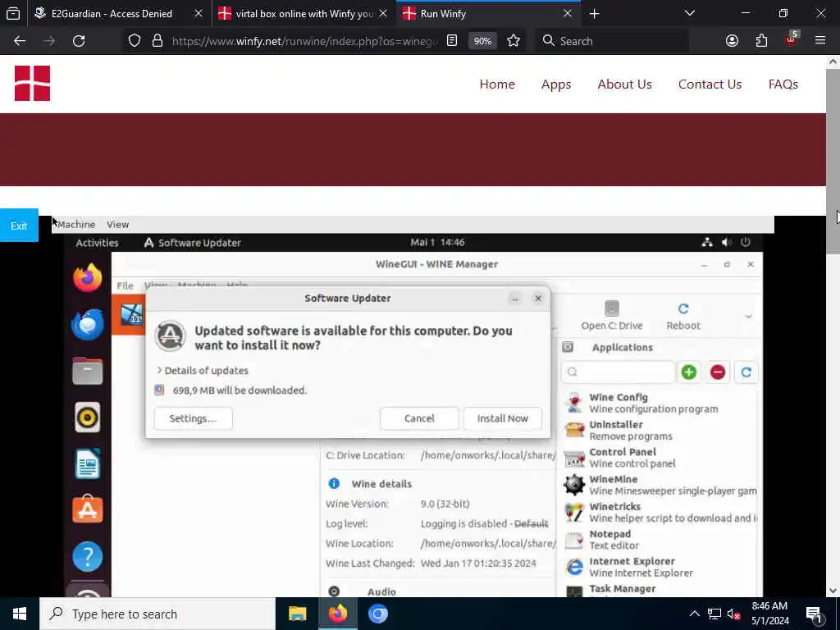Open Windows Start menu
840x630 pixels.
click(x=20, y=614)
